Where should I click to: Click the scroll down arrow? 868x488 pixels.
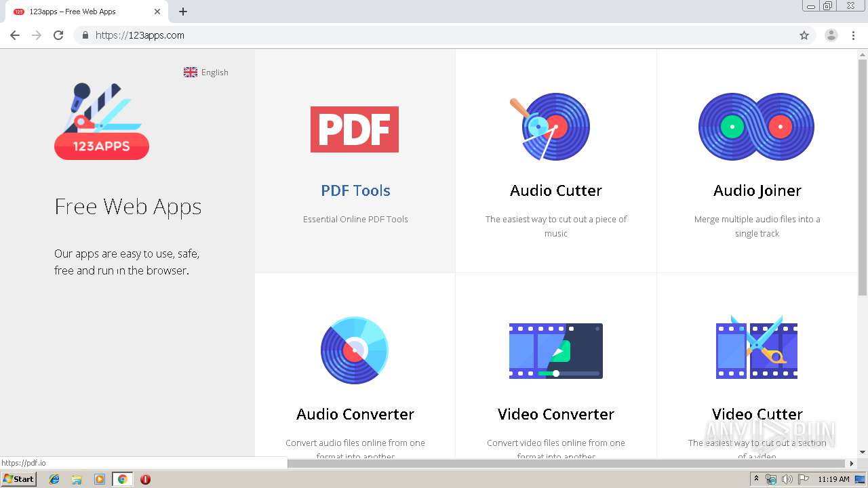[x=863, y=452]
